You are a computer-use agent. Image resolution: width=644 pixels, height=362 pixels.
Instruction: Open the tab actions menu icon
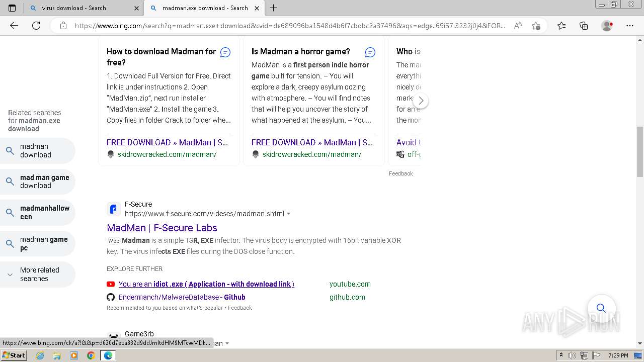click(x=12, y=8)
